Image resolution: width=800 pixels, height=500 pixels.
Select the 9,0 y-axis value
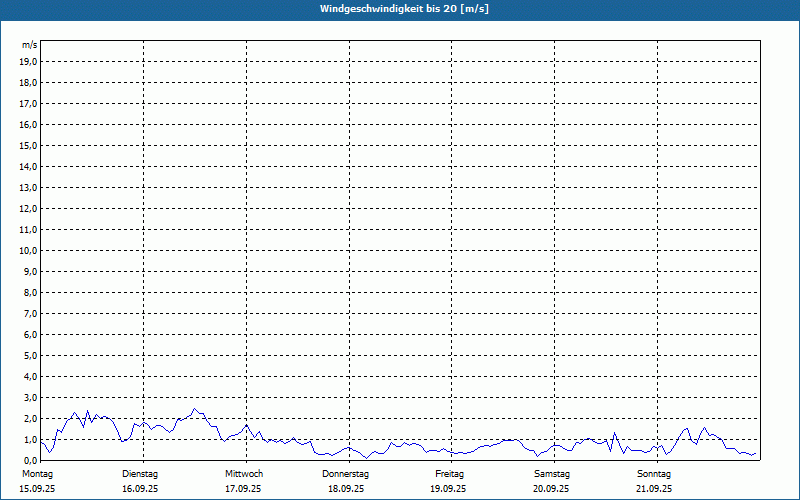30,271
